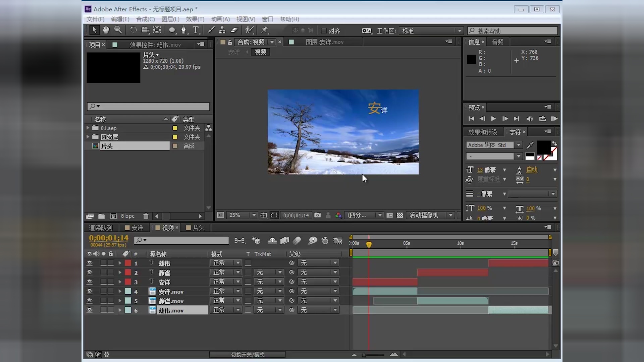
Task: Click the 搜索帮助 search help field
Action: [513, 31]
